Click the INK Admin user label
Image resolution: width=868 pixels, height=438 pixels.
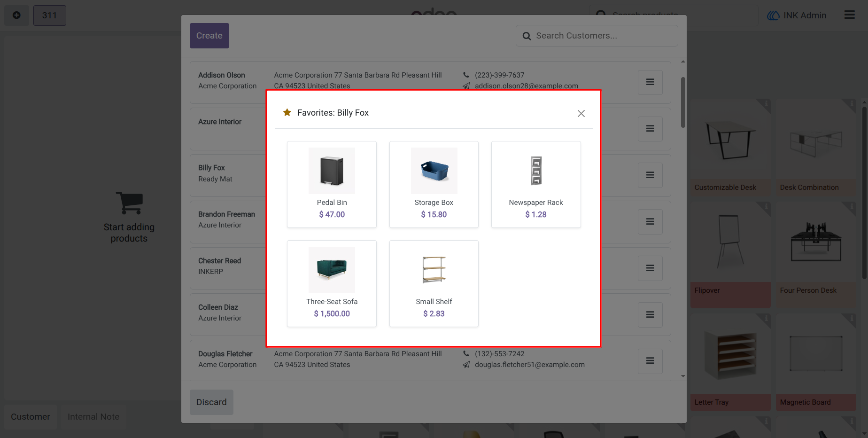pyautogui.click(x=805, y=16)
